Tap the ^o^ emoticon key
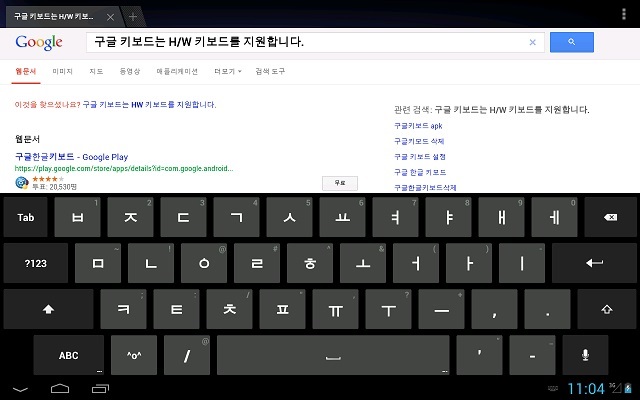 click(134, 355)
